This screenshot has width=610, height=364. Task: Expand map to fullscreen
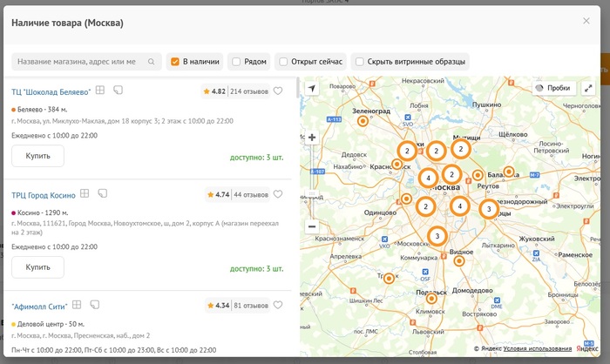(587, 89)
